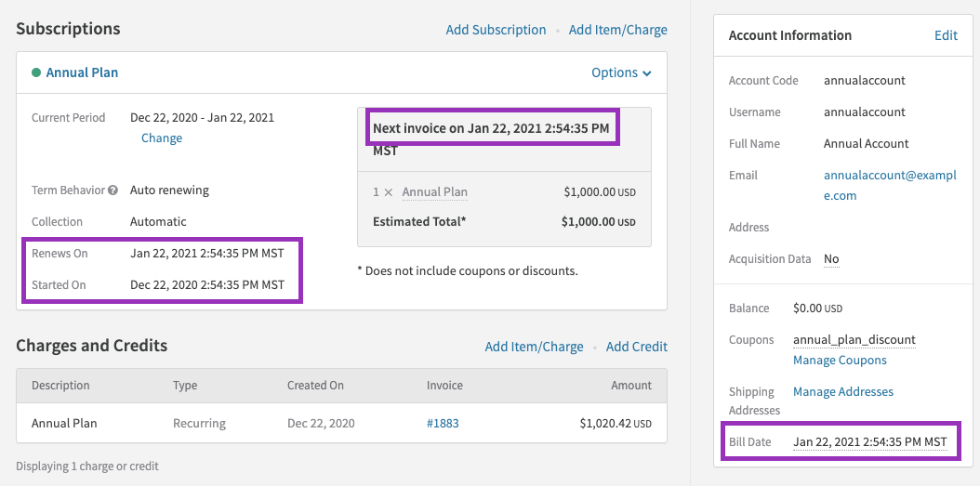Click Annual Plan line item in invoice preview
Image resolution: width=980 pixels, height=486 pixels.
tap(434, 192)
